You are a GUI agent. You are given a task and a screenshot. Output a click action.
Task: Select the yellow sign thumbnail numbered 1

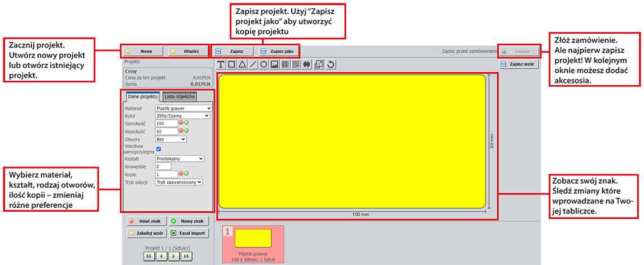(x=253, y=238)
